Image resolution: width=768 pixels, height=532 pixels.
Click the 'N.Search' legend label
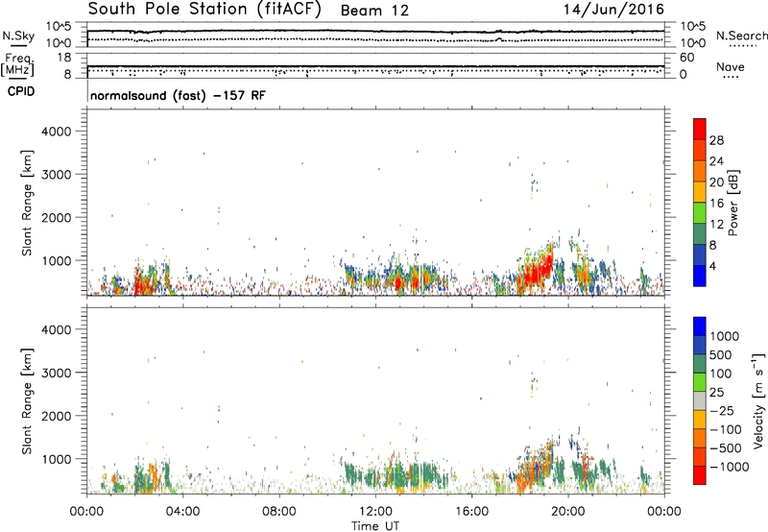[x=741, y=36]
